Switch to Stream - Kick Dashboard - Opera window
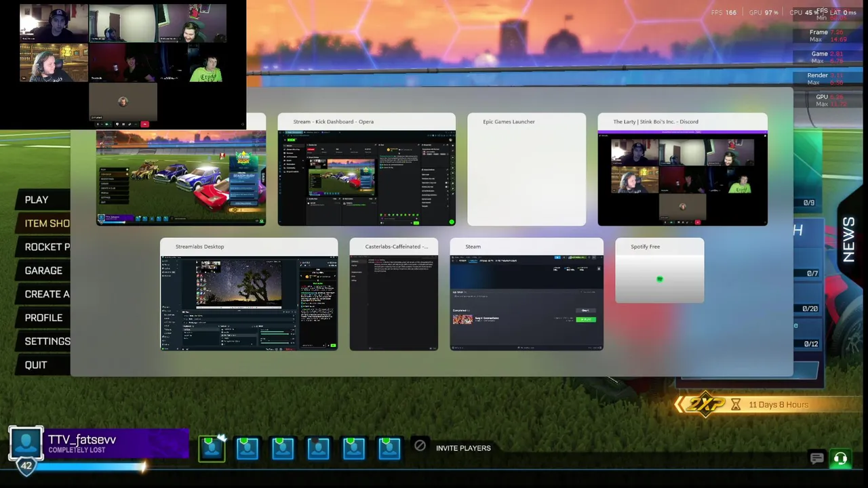This screenshot has height=488, width=868. [x=366, y=169]
